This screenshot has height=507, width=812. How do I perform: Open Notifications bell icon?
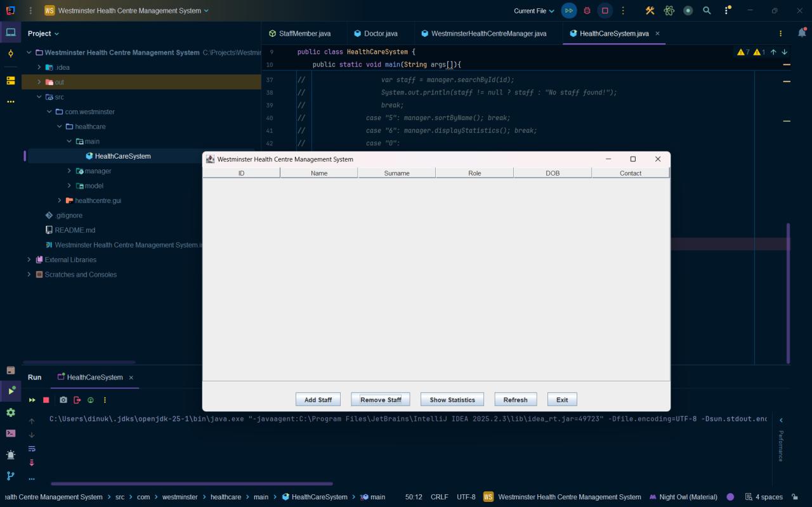pyautogui.click(x=802, y=33)
